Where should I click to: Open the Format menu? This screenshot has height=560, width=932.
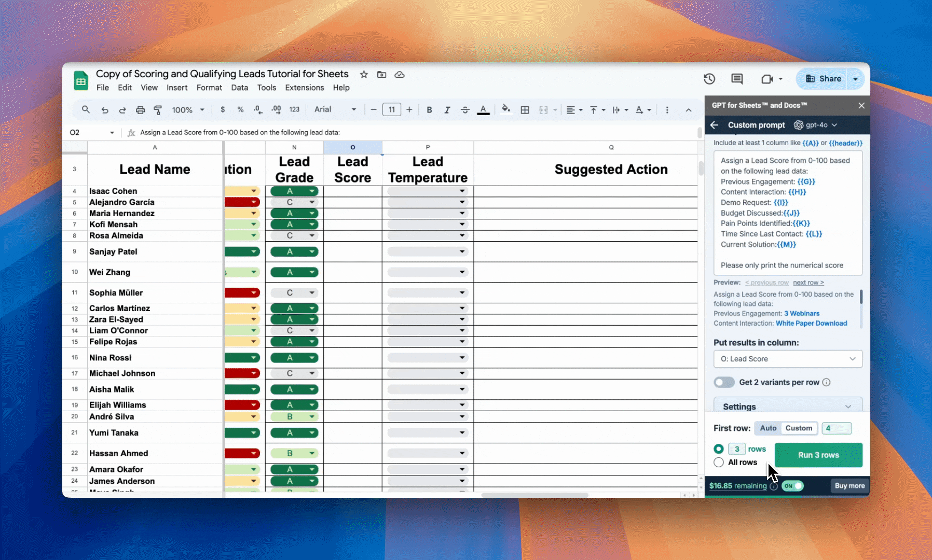(x=209, y=88)
